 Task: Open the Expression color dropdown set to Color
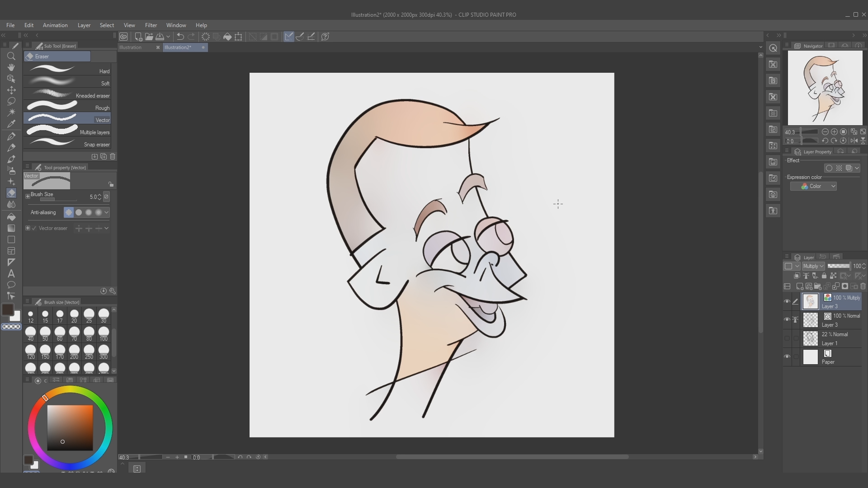(x=814, y=186)
